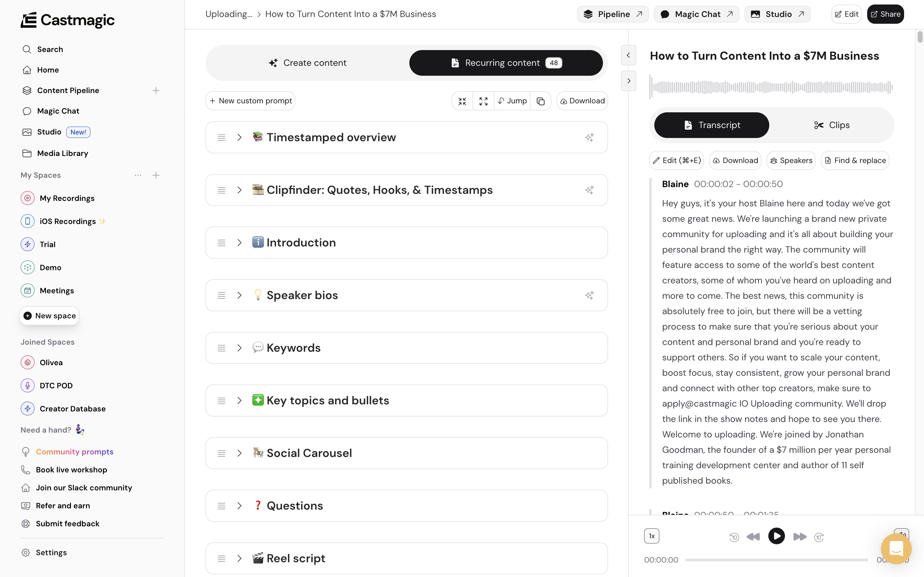The height and width of the screenshot is (577, 924).
Task: Add a space via My Spaces plus
Action: (x=156, y=175)
